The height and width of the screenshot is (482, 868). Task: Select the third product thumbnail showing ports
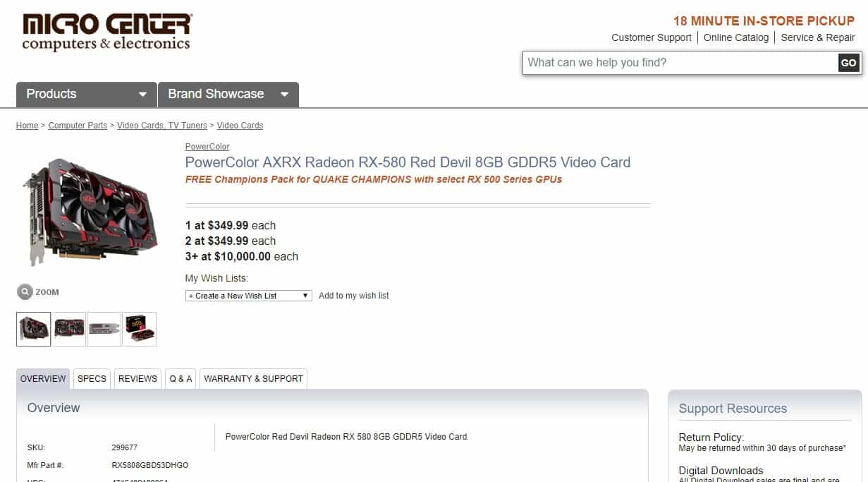[104, 329]
